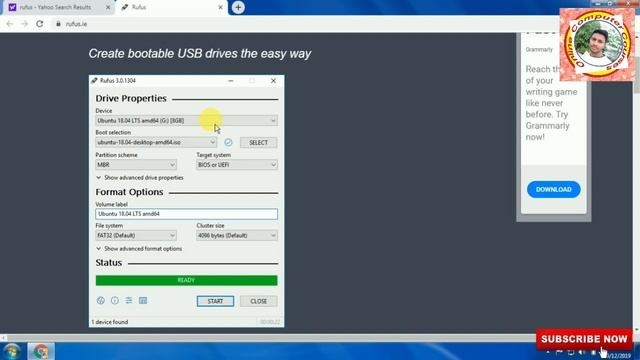Click the START button in Rufus
This screenshot has width=640, height=360.
215,301
